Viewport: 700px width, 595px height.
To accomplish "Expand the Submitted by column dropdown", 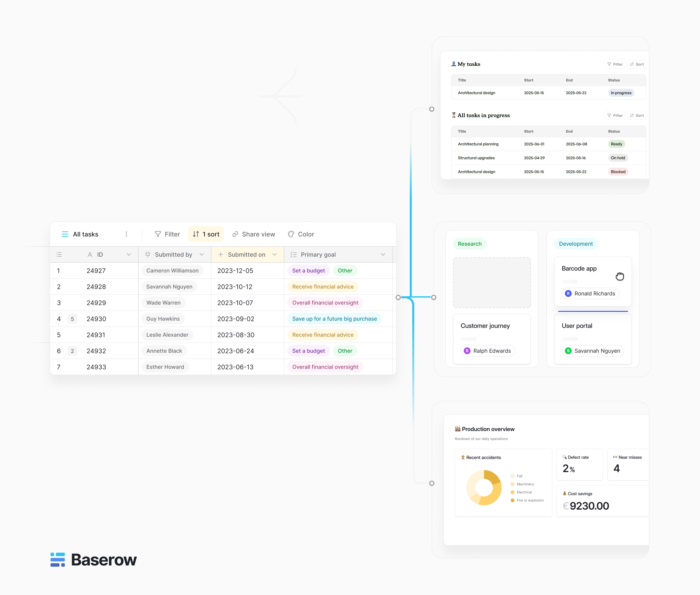I will pos(201,255).
